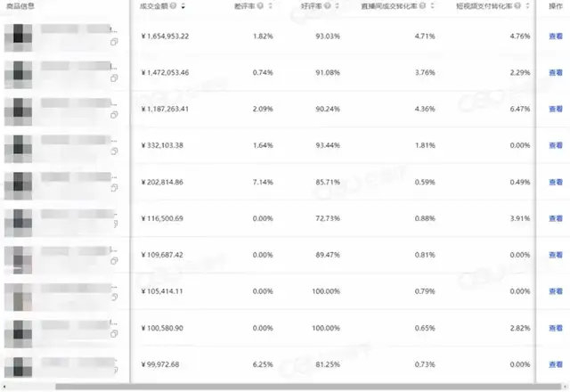This screenshot has height=392, width=570.
Task: Open product thumbnail in ¥1,472,053.46 row
Action: point(20,72)
